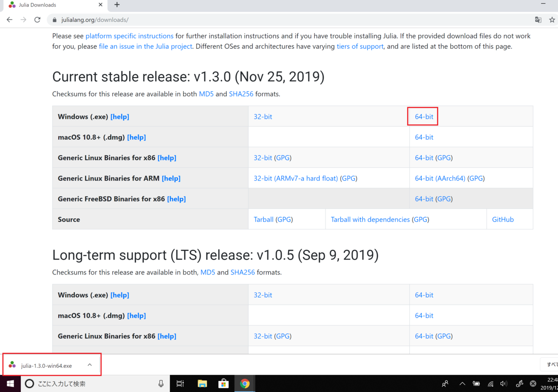558x392 pixels.
Task: Click the taskbar search box
Action: pyautogui.click(x=95, y=384)
